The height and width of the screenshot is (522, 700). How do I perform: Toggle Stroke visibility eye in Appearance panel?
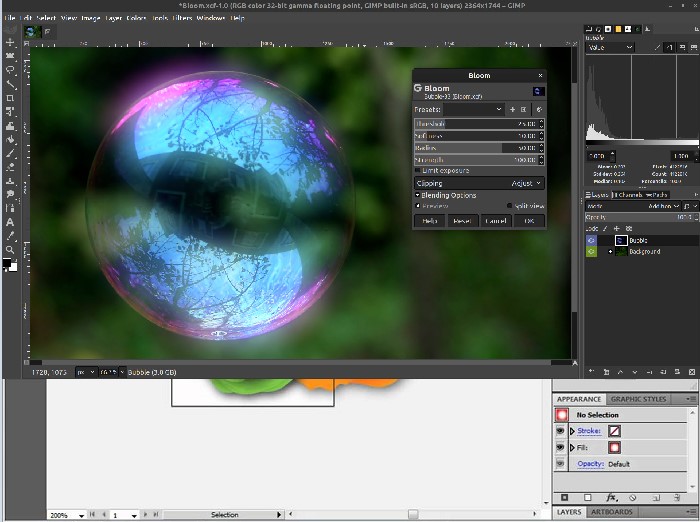tap(560, 431)
